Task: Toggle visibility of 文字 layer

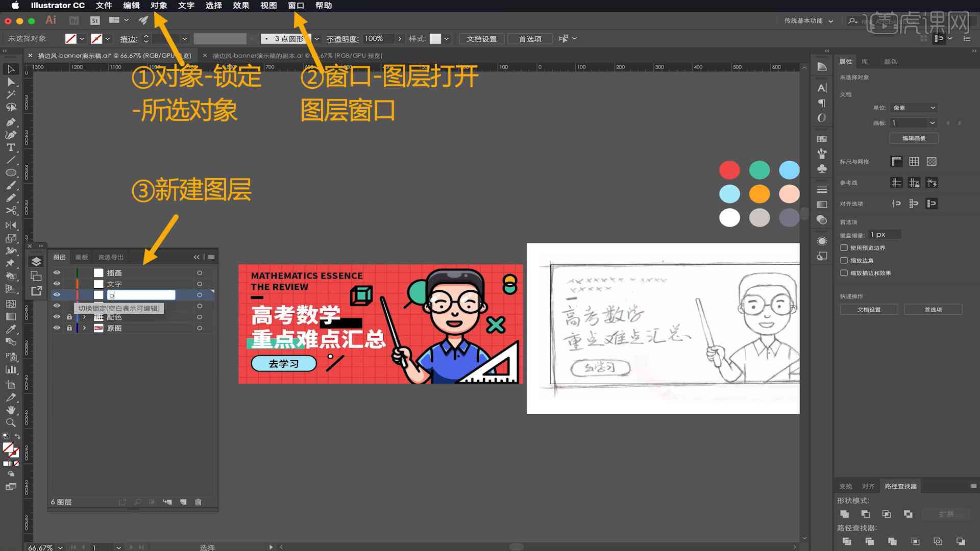Action: 57,283
